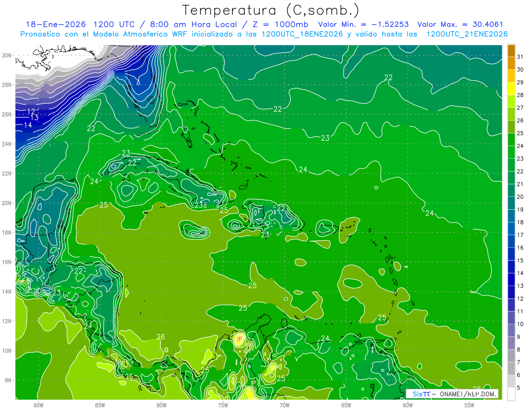
Task: Click the 14N latitude axis label
Action: [8, 292]
